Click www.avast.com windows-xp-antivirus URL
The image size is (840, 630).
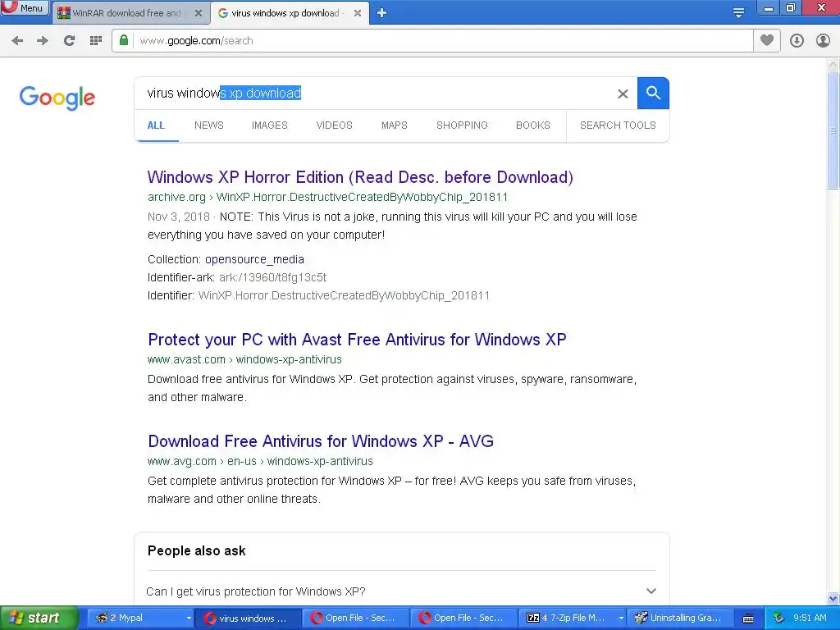[244, 359]
